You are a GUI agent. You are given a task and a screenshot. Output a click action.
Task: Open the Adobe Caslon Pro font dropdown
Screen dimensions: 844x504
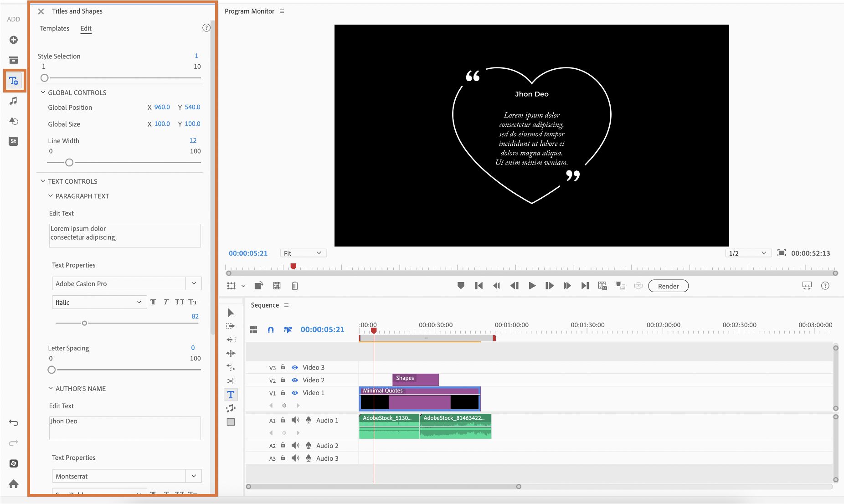pos(194,283)
